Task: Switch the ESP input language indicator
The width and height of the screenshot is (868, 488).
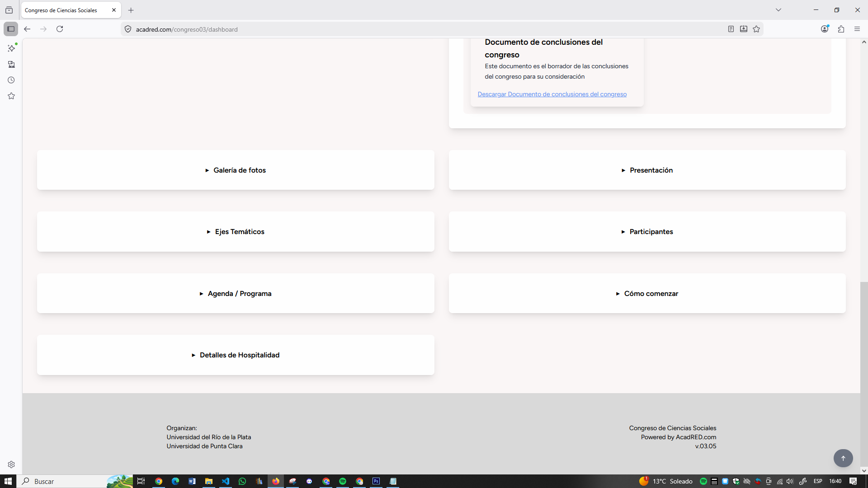Action: (818, 481)
